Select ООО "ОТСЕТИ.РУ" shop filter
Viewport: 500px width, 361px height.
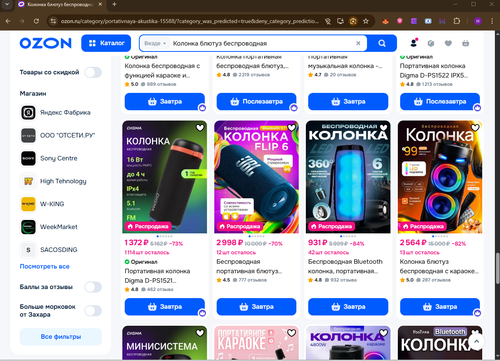58,135
